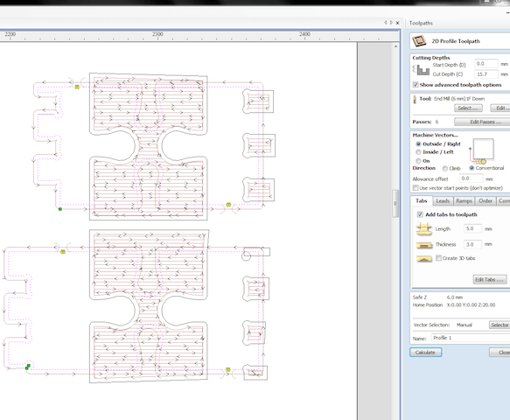The image size is (510, 420).
Task: Select Inside / Left machining option
Action: pos(418,152)
